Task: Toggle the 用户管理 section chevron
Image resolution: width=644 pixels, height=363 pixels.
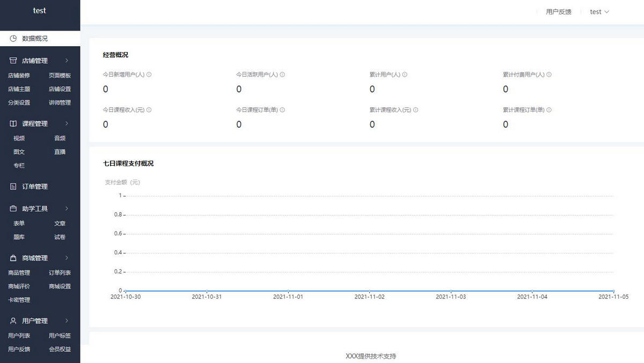Action: click(x=67, y=321)
